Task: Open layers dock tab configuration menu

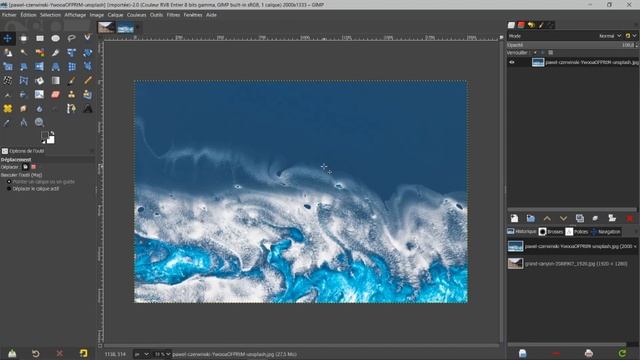Action: [x=636, y=25]
